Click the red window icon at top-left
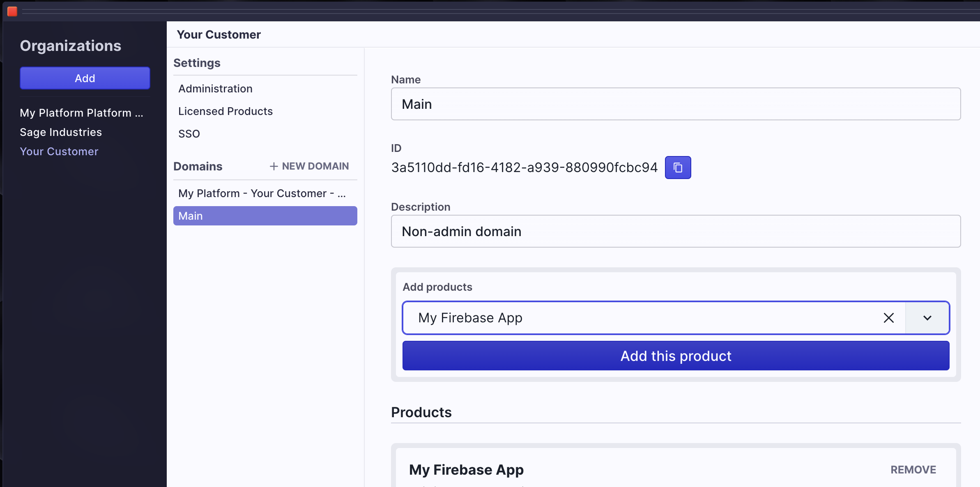 pyautogui.click(x=12, y=11)
